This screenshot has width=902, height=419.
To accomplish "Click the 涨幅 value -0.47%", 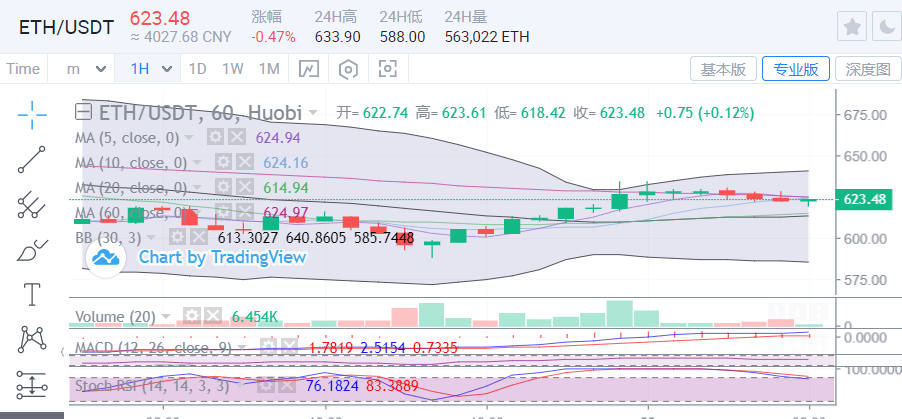I will tap(273, 37).
